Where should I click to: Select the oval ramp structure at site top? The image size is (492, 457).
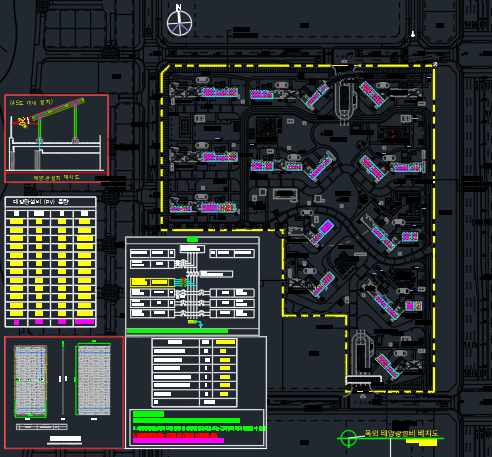pyautogui.click(x=346, y=99)
